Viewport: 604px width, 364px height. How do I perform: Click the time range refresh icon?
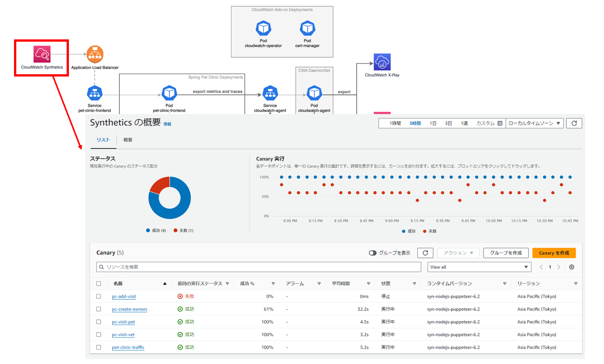(574, 123)
